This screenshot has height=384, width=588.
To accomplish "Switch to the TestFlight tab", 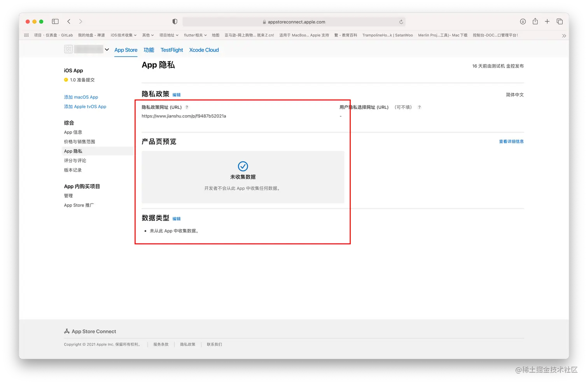I will click(x=172, y=50).
